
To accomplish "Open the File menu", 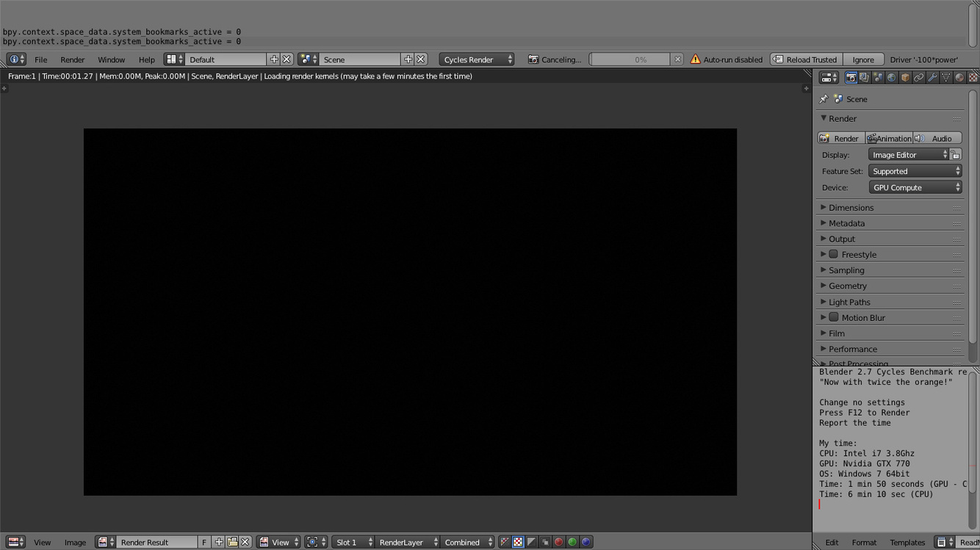I will [x=40, y=59].
